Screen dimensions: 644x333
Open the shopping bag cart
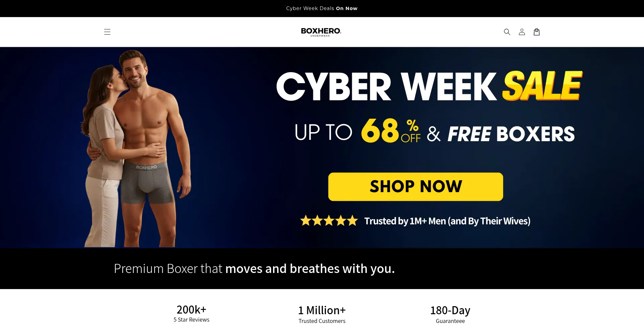click(x=536, y=32)
